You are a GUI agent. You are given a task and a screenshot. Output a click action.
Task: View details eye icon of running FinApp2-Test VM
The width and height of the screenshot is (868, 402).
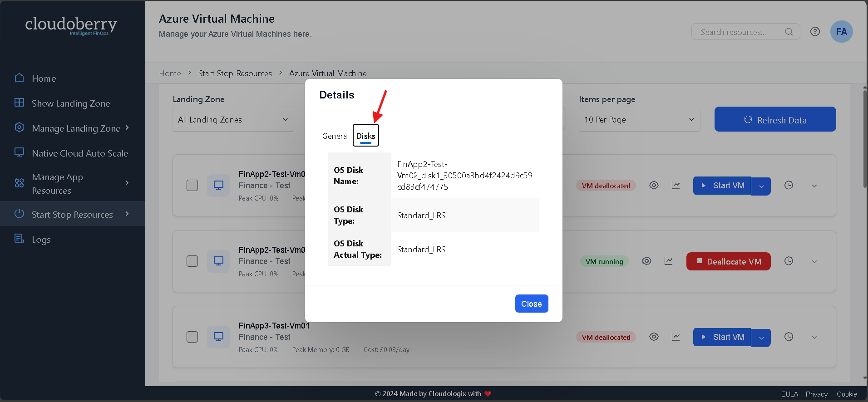coord(646,261)
